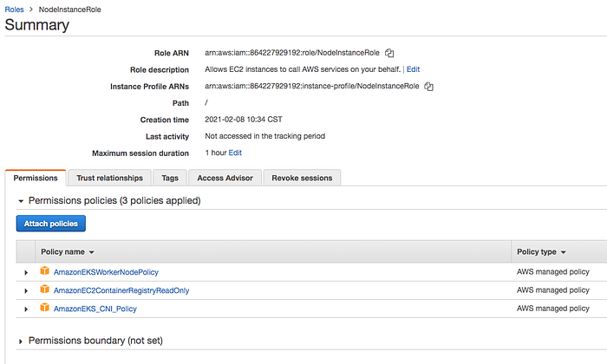Click 'Not accessed in the tracking period' text
Viewport: 607px width, 364px height.
tap(264, 136)
